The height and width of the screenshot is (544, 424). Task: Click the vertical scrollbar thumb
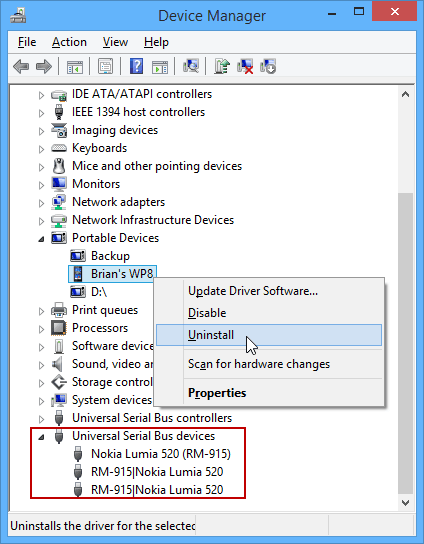coord(406,343)
